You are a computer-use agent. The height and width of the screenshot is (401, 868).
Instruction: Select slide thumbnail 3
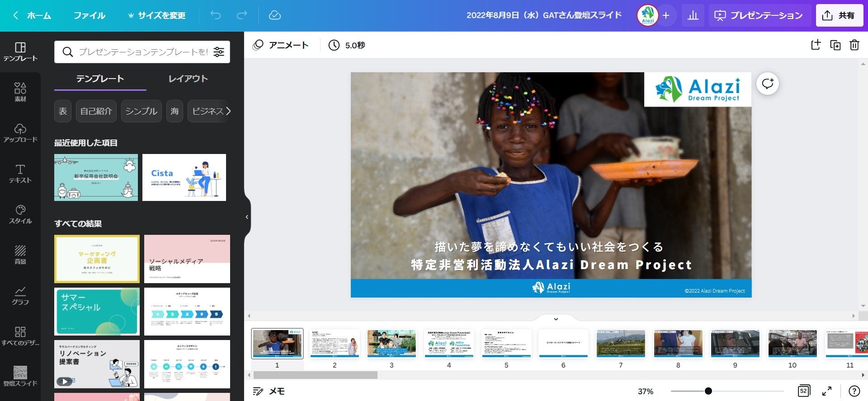pyautogui.click(x=392, y=344)
